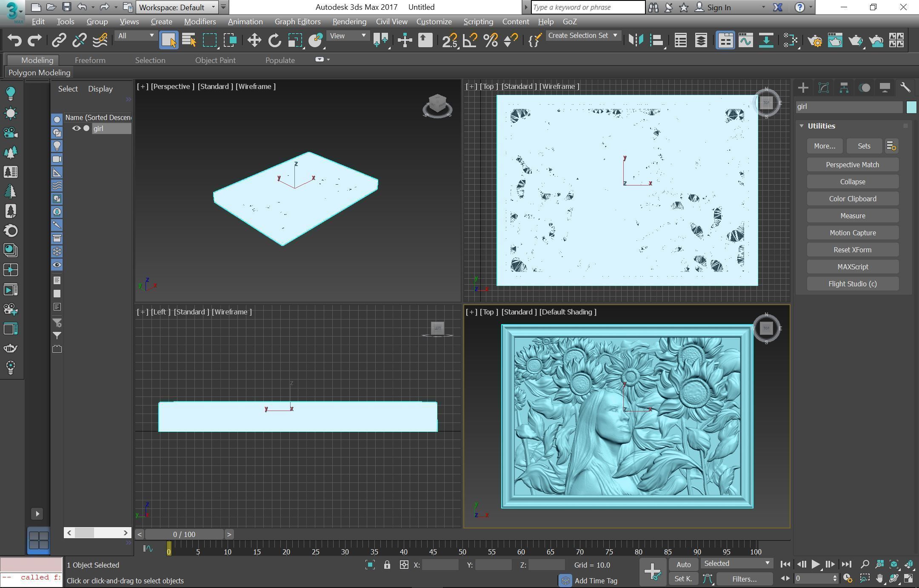
Task: Click the Mirror tool icon
Action: 636,40
